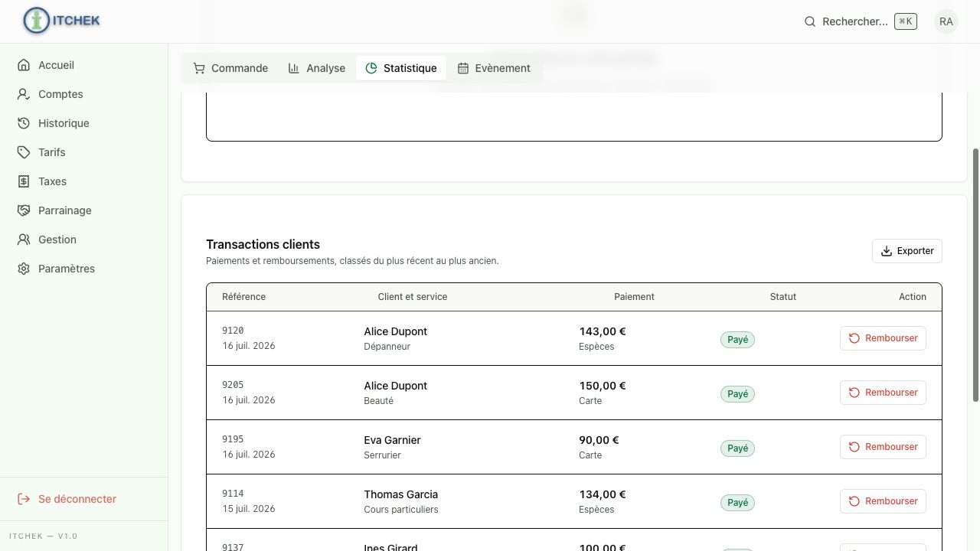Click the Référence column header
Screen dimensions: 980x551
pyautogui.click(x=243, y=297)
